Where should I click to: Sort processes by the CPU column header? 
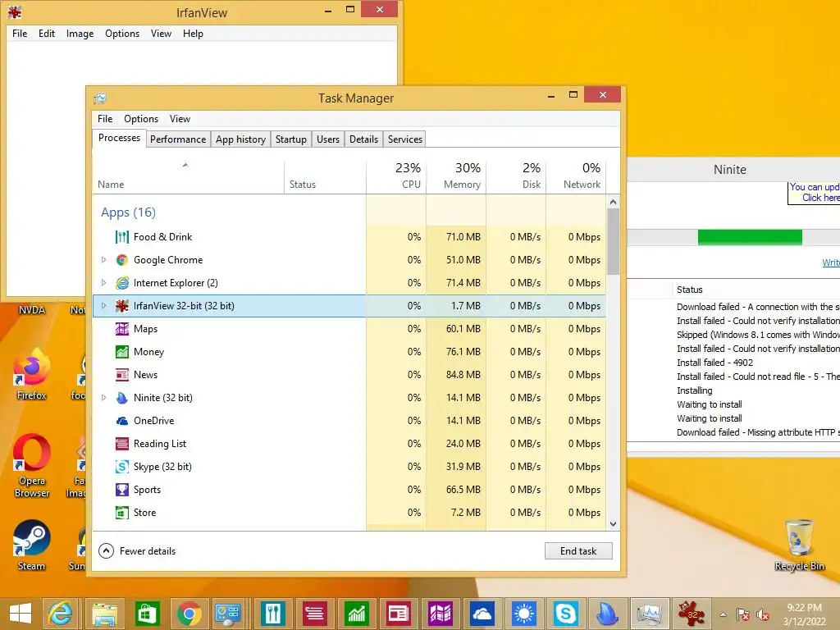(396, 177)
